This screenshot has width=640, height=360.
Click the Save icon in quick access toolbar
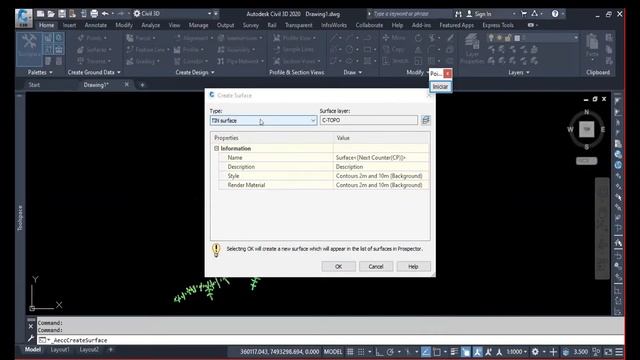[x=62, y=14]
